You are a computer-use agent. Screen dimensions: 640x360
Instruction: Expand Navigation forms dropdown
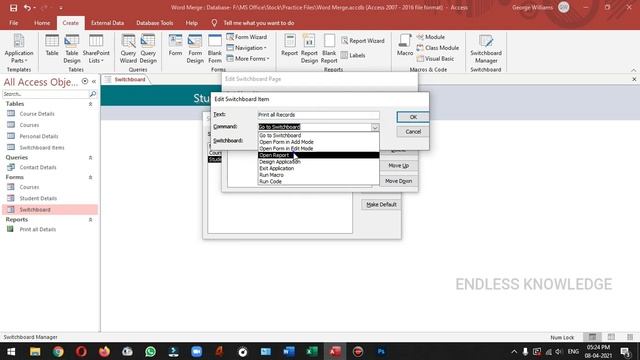247,48
